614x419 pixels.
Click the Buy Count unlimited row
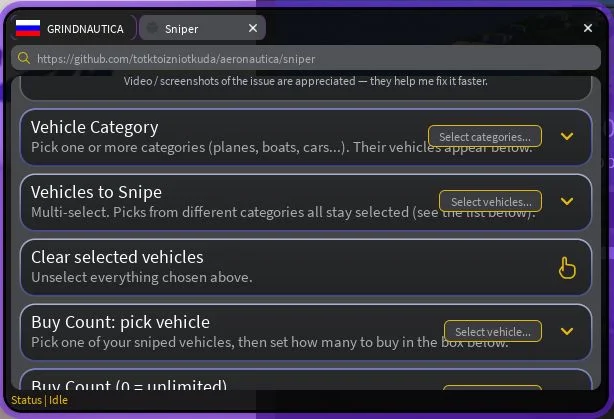[305, 380]
